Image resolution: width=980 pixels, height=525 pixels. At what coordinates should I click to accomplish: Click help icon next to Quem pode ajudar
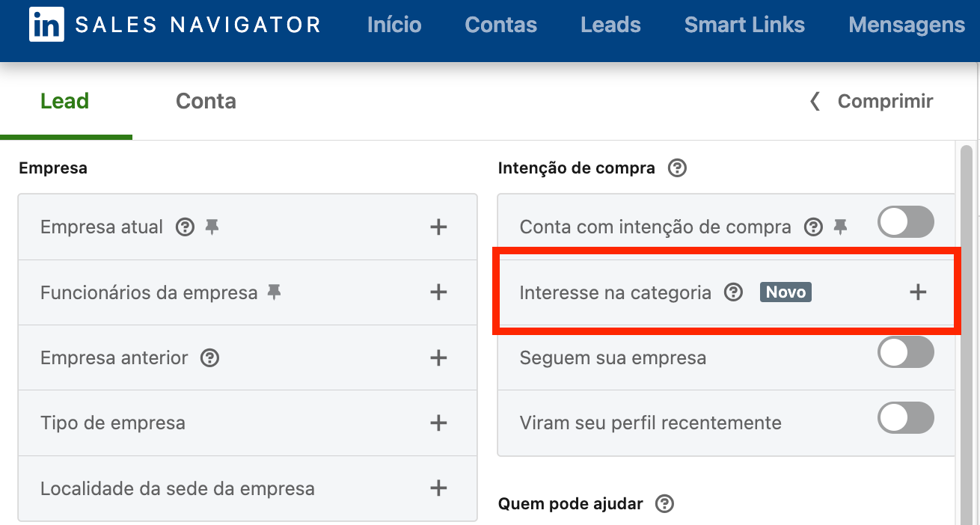tap(664, 503)
